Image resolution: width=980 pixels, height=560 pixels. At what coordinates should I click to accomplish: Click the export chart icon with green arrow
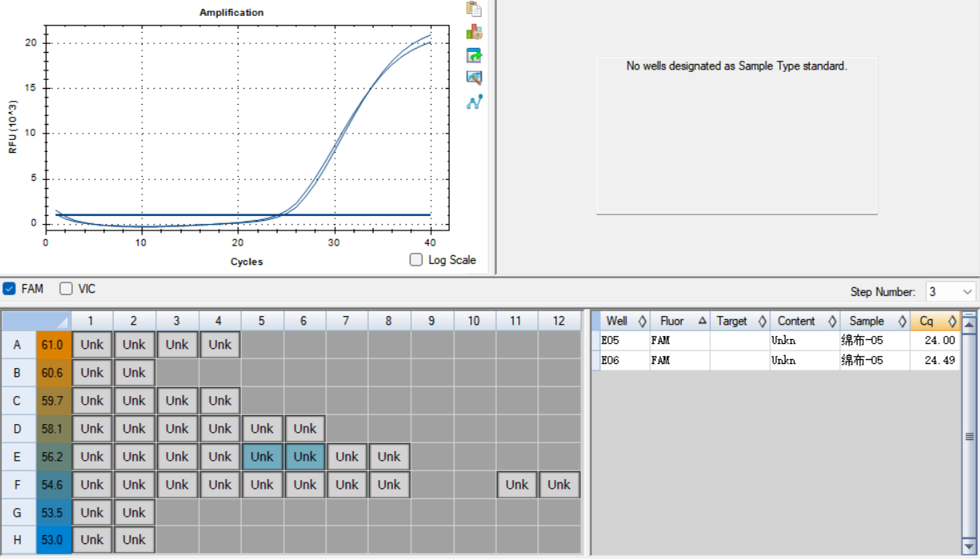point(474,55)
